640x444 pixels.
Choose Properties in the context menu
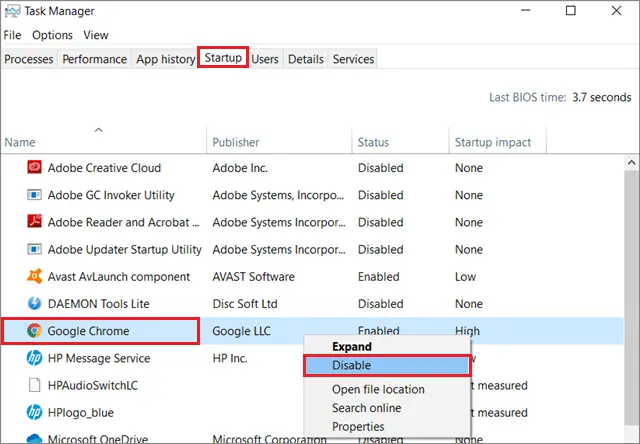pos(358,426)
